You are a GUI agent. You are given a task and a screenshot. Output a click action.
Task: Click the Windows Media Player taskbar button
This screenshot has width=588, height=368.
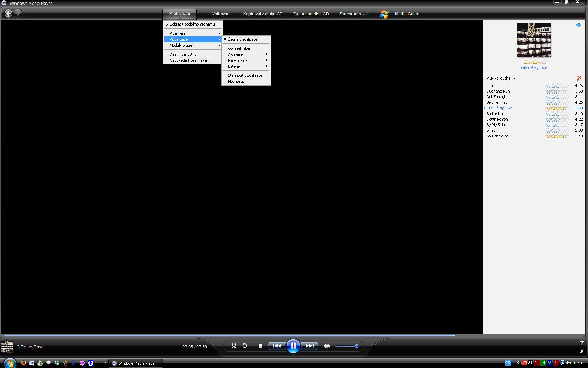(136, 363)
